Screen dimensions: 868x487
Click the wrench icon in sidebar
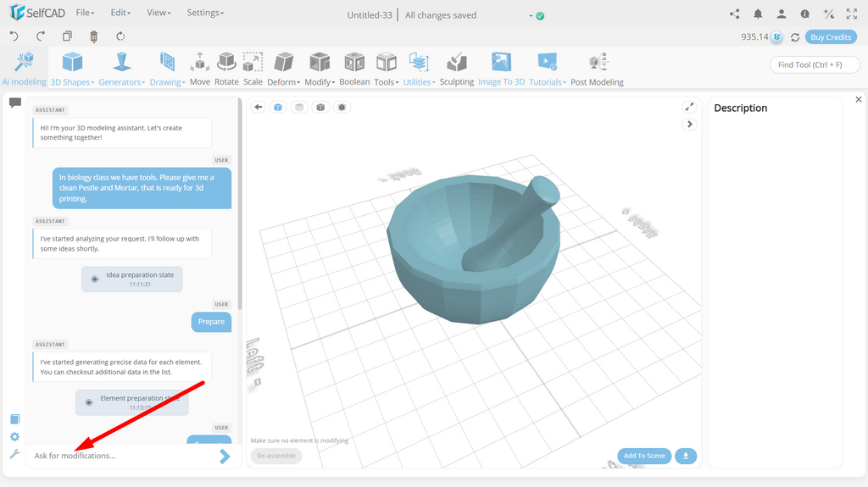coord(15,454)
